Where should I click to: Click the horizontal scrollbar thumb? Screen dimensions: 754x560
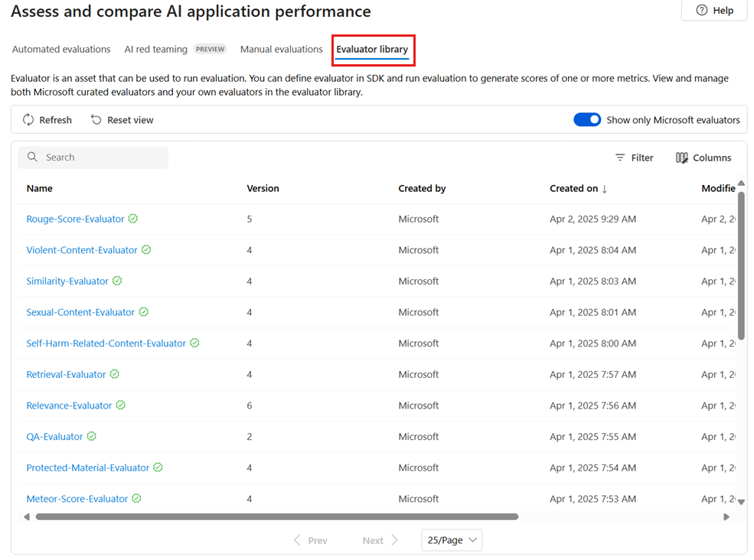pos(277,516)
